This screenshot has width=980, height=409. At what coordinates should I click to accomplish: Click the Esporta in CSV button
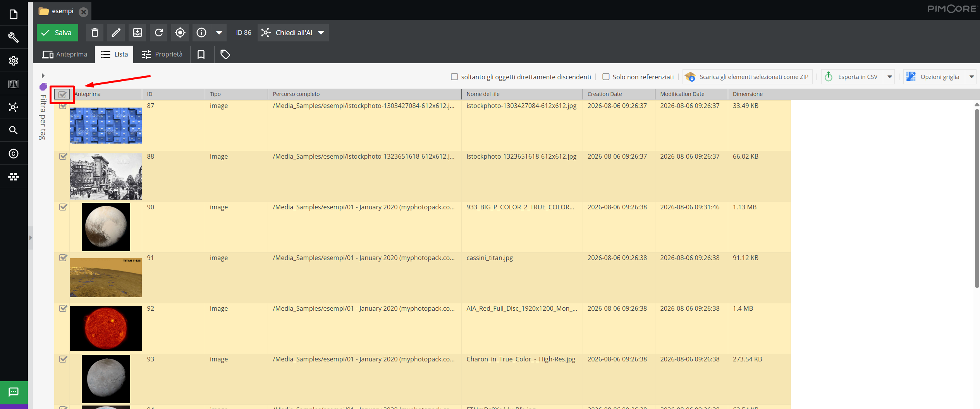pyautogui.click(x=852, y=77)
